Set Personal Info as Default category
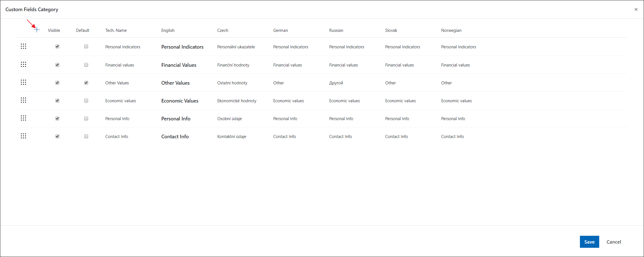 pyautogui.click(x=86, y=118)
